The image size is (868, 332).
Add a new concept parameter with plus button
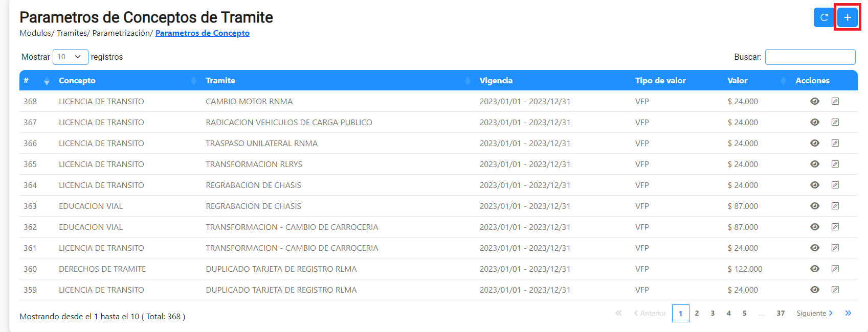point(848,17)
